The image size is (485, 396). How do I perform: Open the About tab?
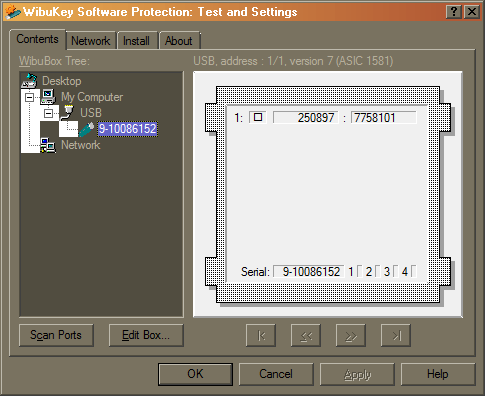pyautogui.click(x=179, y=41)
